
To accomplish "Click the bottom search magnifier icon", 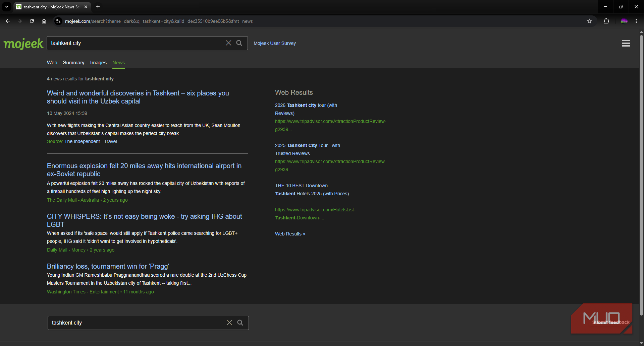I will pyautogui.click(x=240, y=323).
